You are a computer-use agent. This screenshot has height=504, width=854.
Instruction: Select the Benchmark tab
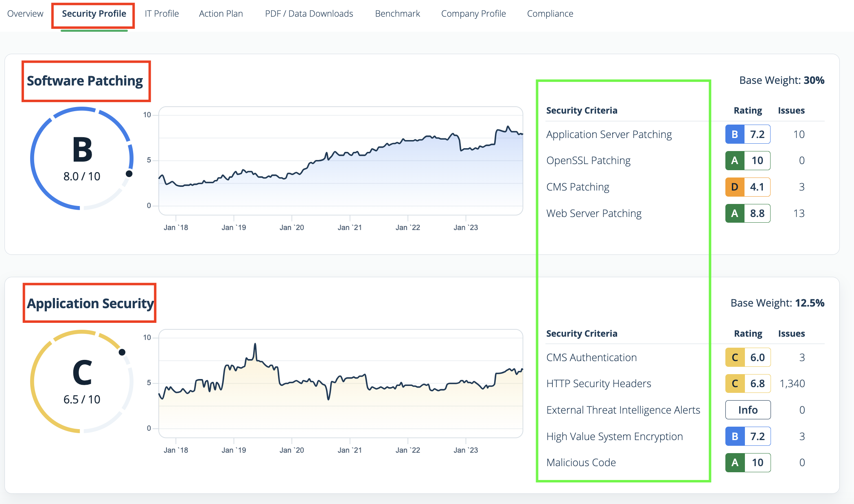pos(397,13)
